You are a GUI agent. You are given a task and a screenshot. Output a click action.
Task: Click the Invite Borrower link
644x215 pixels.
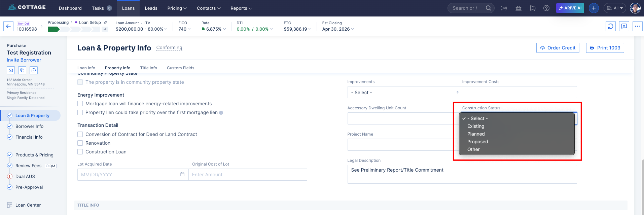[x=24, y=60]
